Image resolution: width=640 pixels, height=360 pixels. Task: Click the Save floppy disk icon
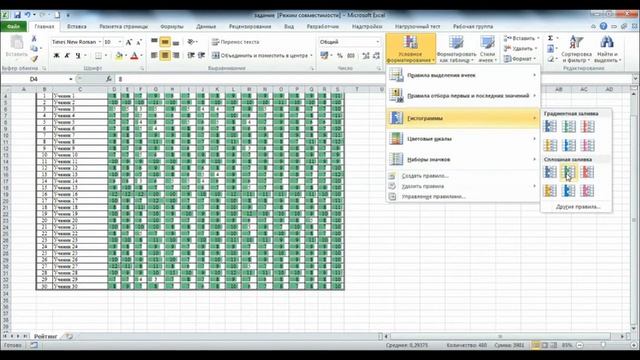[x=17, y=15]
